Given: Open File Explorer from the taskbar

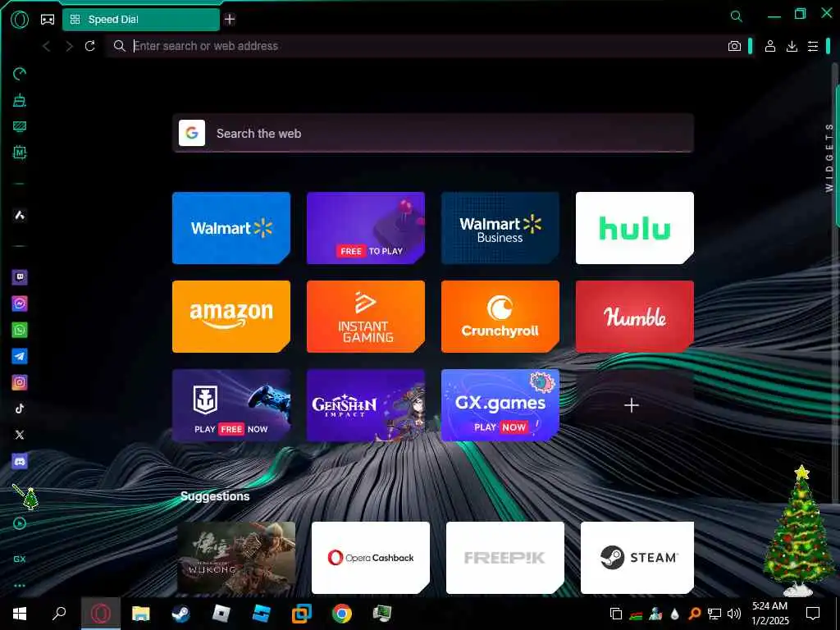Looking at the screenshot, I should [141, 614].
